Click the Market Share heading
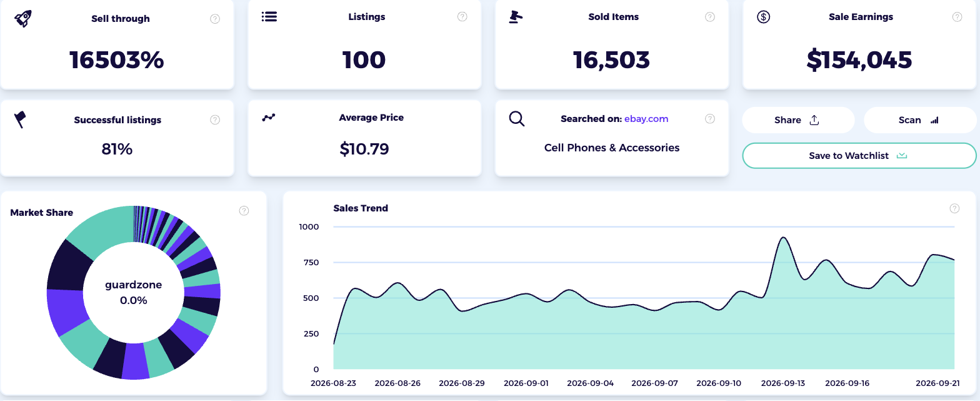 point(42,213)
